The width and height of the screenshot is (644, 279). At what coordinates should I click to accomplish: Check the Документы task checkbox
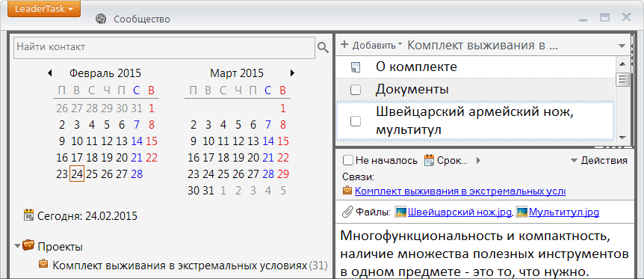tap(356, 90)
